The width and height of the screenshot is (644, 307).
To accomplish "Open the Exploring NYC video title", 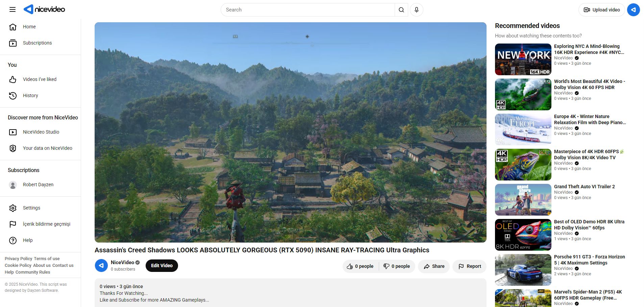I will click(x=589, y=49).
